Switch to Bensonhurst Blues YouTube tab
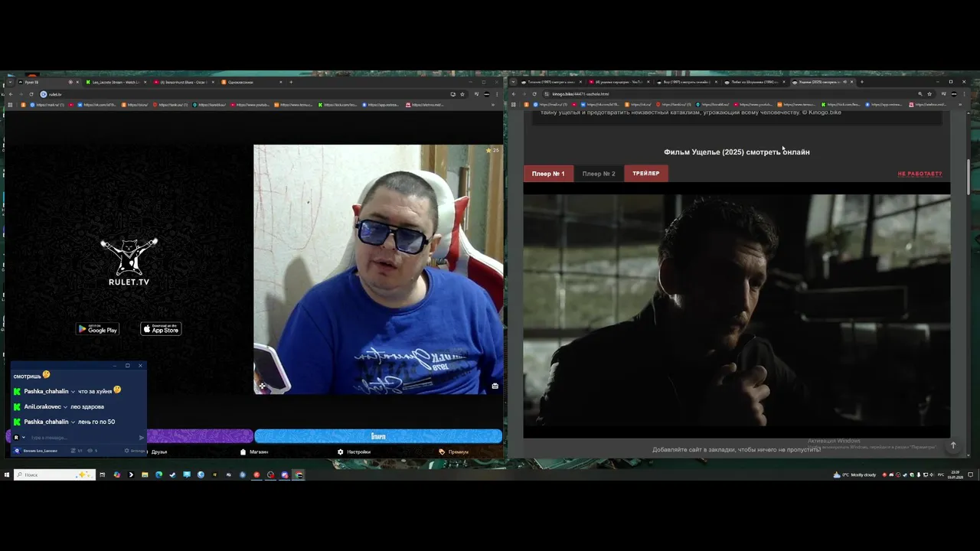This screenshot has width=980, height=551. point(184,82)
